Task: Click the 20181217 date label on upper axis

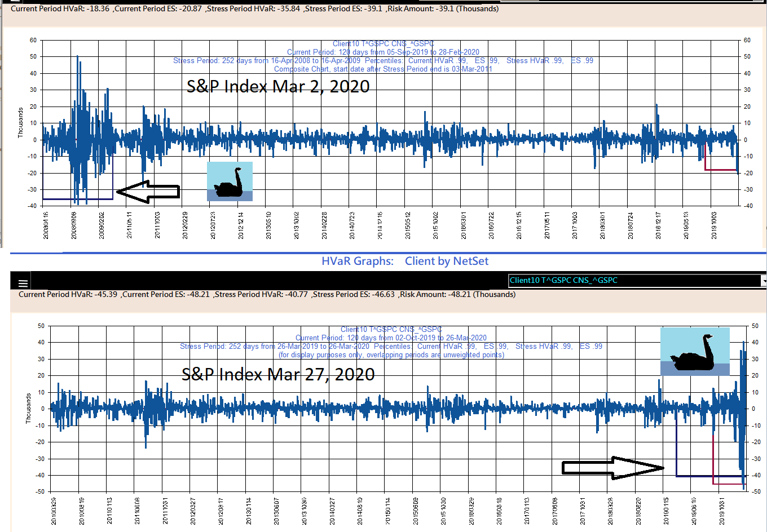Action: tap(658, 226)
